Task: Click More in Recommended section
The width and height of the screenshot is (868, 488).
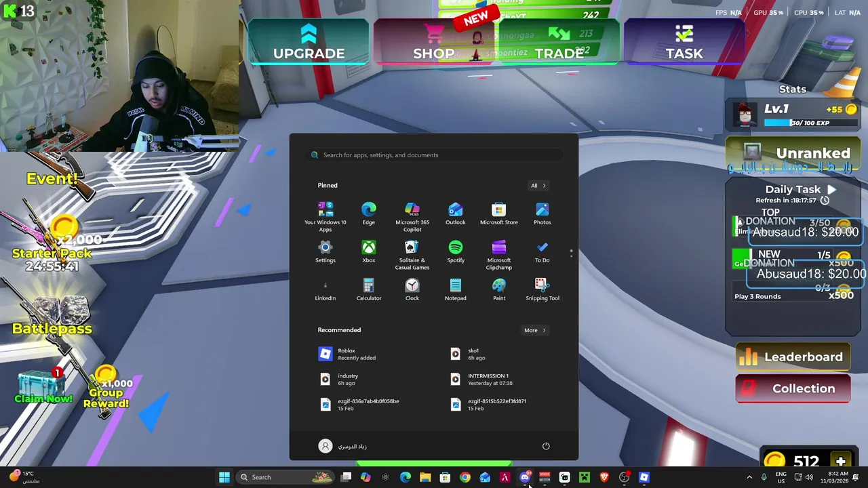Action: click(534, 330)
